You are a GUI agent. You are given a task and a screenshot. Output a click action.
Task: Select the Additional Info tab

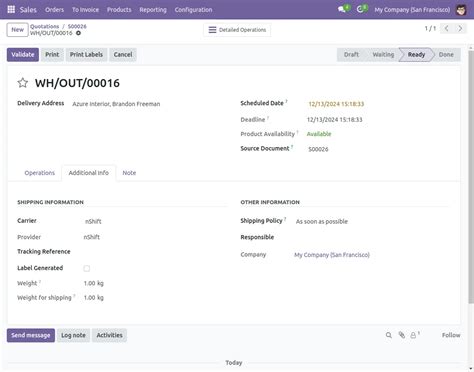pyautogui.click(x=89, y=173)
